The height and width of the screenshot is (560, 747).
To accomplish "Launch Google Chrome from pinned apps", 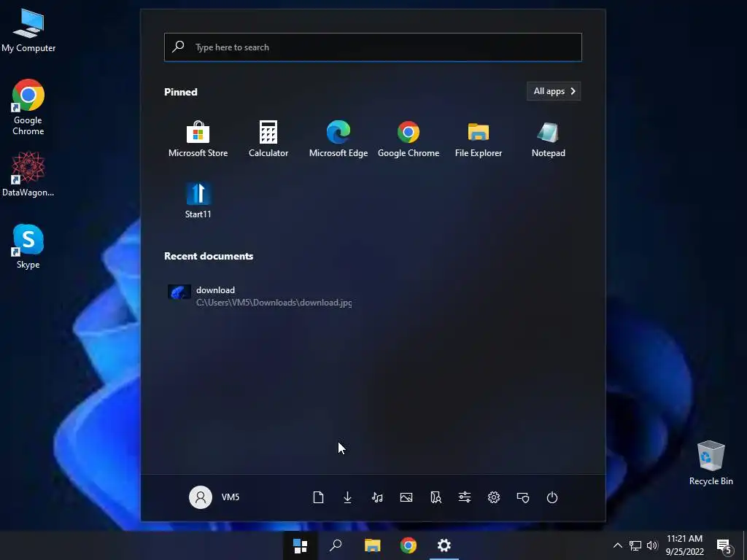I will click(409, 139).
